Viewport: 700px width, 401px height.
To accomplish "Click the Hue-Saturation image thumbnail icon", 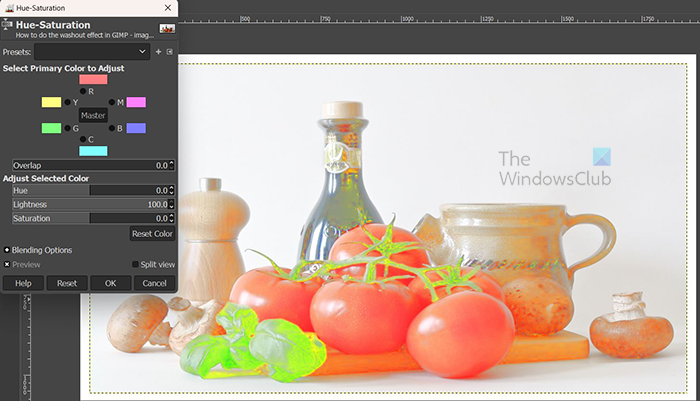I will pyautogui.click(x=167, y=29).
